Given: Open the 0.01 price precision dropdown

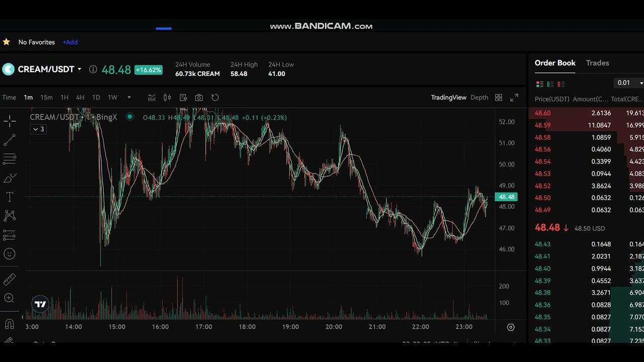Looking at the screenshot, I should [629, 83].
